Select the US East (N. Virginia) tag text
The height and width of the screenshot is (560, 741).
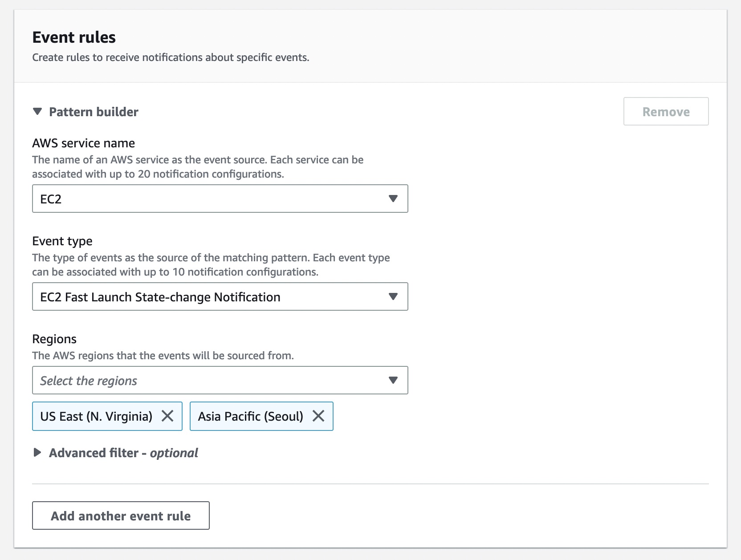(x=96, y=416)
